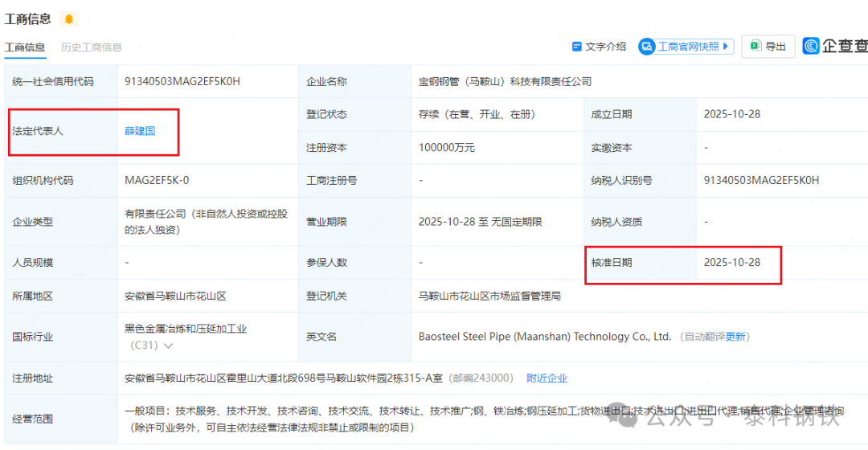Click the 注册地址 label cell
868x450 pixels.
(x=61, y=378)
